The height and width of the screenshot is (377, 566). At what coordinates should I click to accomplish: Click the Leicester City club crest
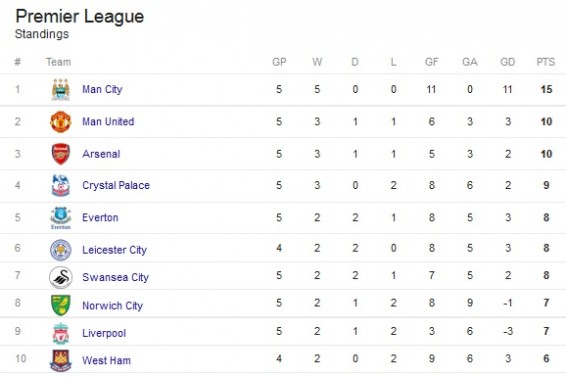click(61, 250)
